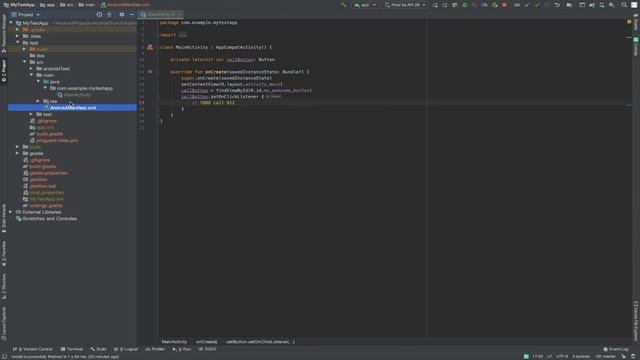
Task: Click the src breadcrumb in navigation bar
Action: pyautogui.click(x=67, y=5)
